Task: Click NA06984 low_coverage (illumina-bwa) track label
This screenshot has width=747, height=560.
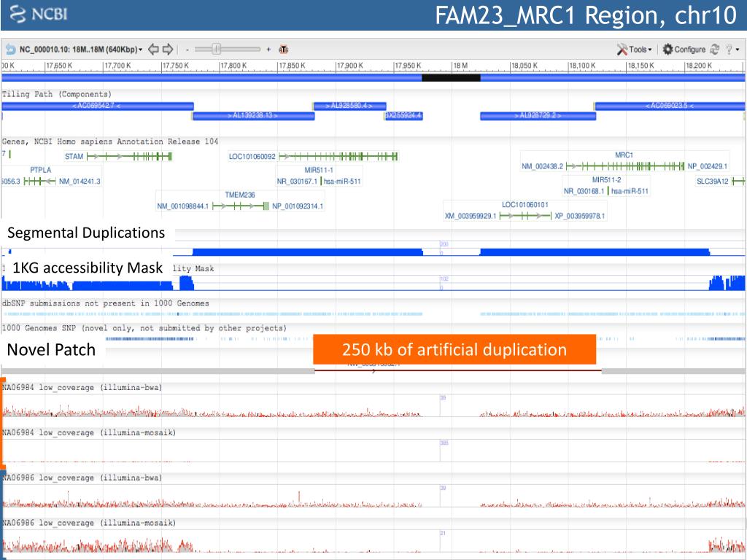Action: [x=82, y=388]
